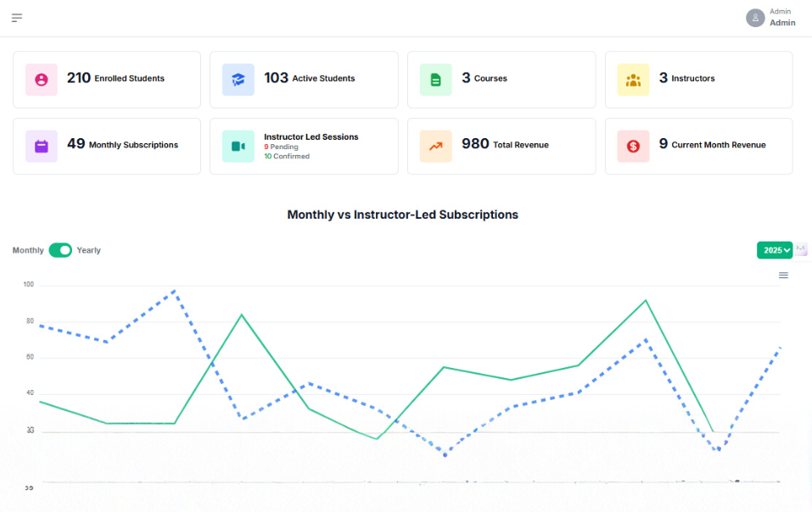This screenshot has height=512, width=812.
Task: Click the pink Enrolled Students icon
Action: pyautogui.click(x=42, y=80)
